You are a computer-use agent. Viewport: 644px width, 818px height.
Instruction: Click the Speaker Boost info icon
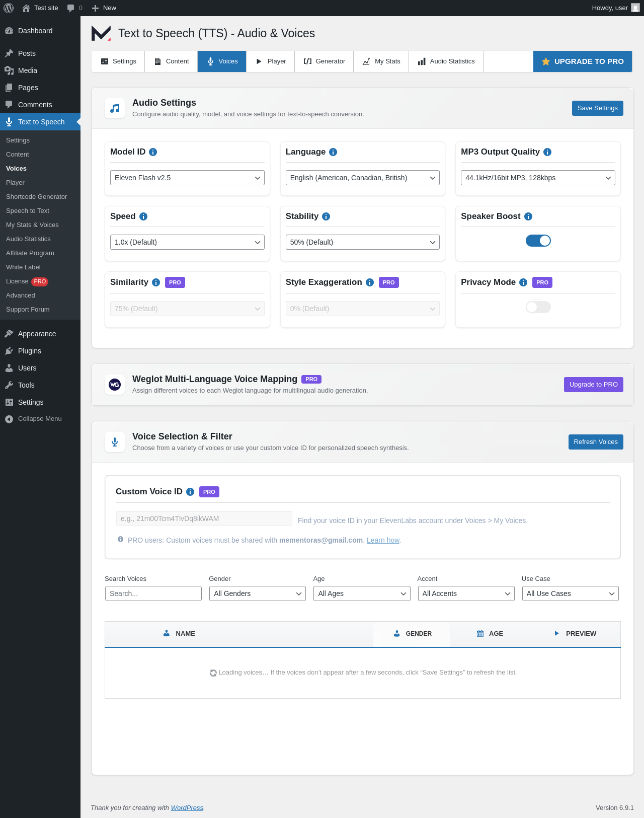[528, 216]
